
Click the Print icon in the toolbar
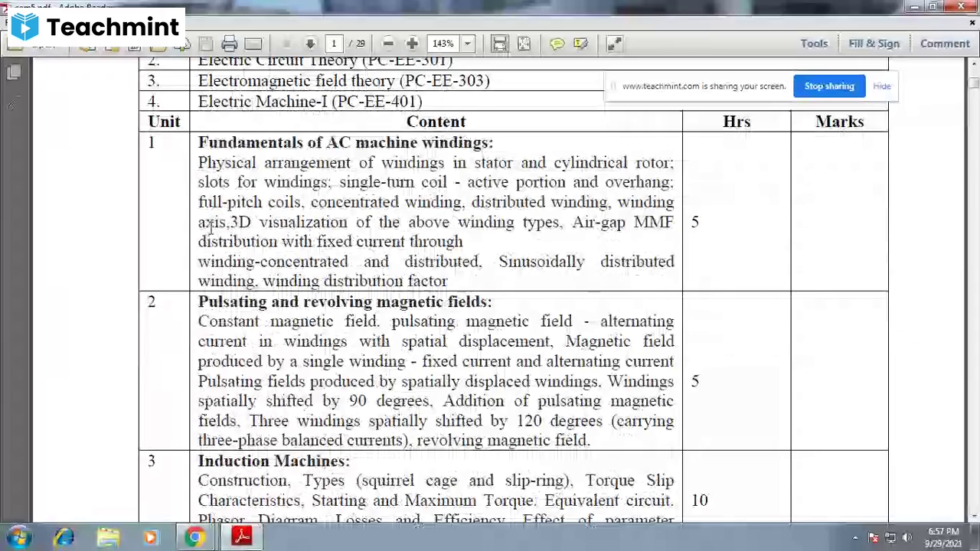point(229,44)
